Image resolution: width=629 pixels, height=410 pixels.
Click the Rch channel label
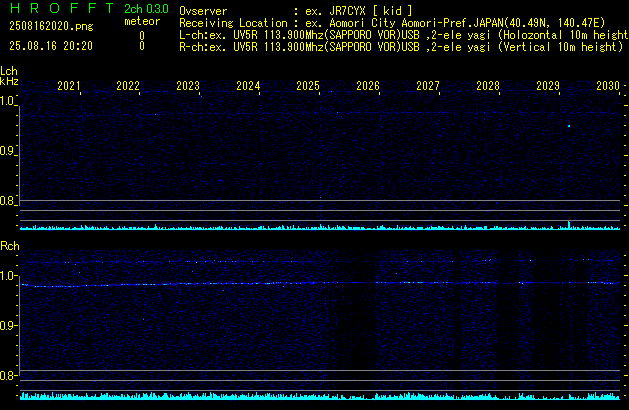(10, 246)
